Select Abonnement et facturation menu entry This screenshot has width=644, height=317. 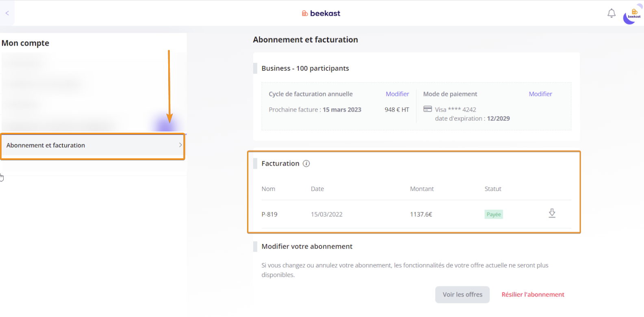point(46,145)
